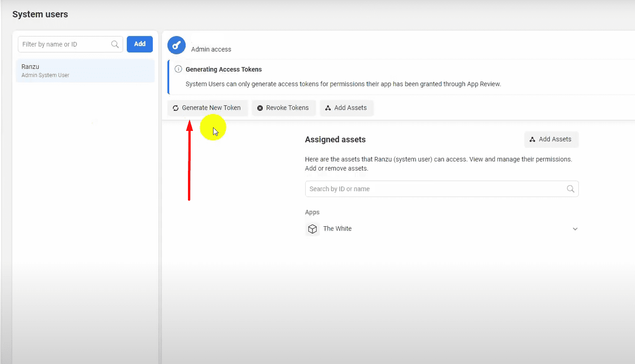The image size is (635, 364).
Task: Click the magnifier icon in the system user filter
Action: tap(115, 44)
